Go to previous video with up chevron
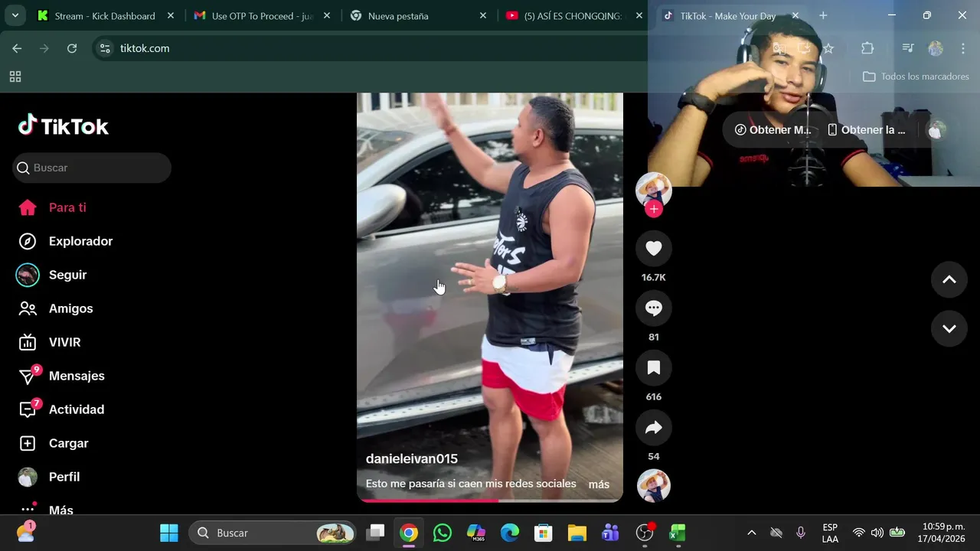980x551 pixels. pos(949,279)
